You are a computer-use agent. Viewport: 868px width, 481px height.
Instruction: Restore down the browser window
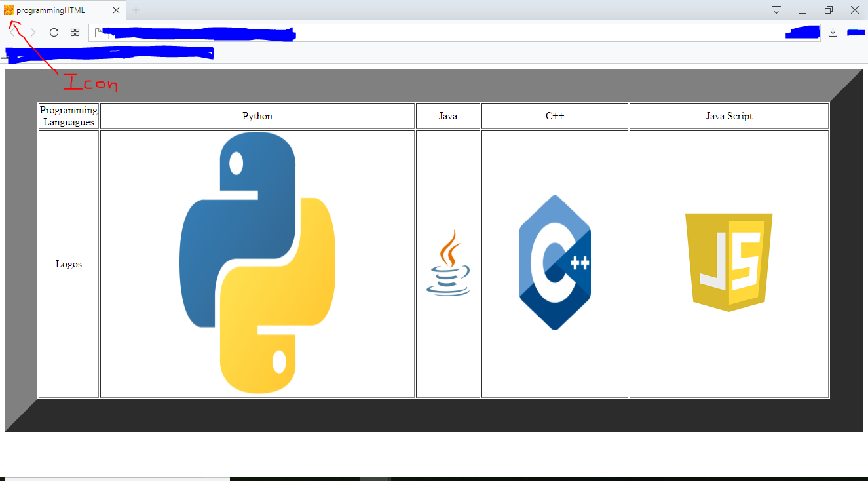(829, 10)
